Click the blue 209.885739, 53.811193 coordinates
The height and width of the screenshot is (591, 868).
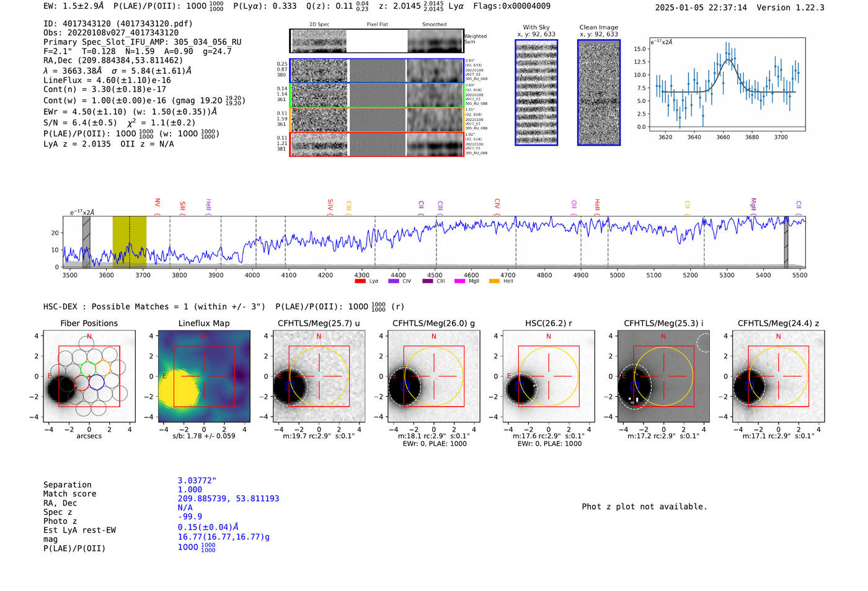click(228, 499)
